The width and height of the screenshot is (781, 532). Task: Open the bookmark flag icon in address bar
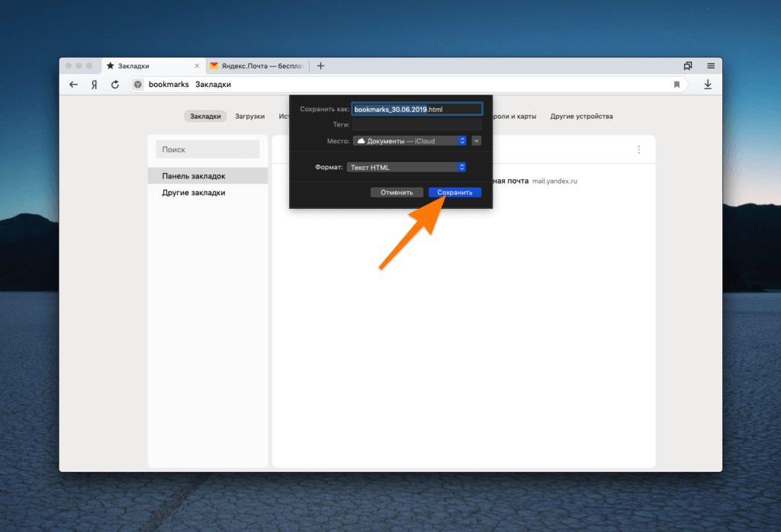pos(676,85)
